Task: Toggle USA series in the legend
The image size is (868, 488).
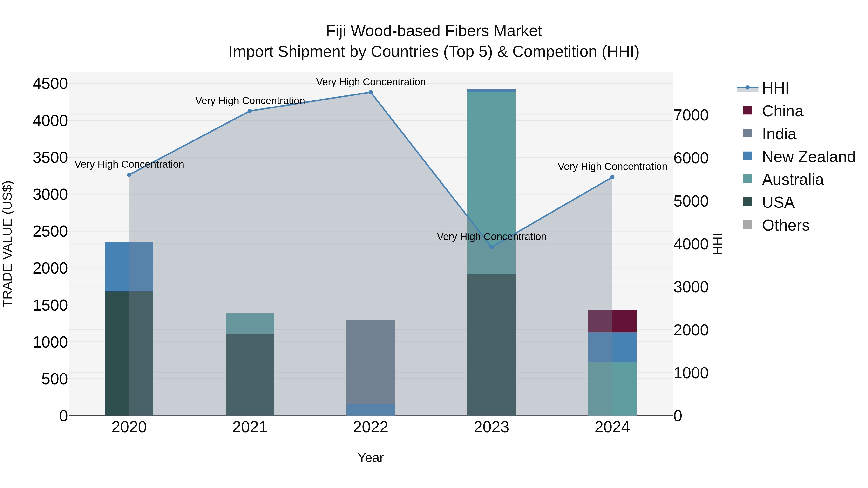Action: pyautogui.click(x=769, y=202)
